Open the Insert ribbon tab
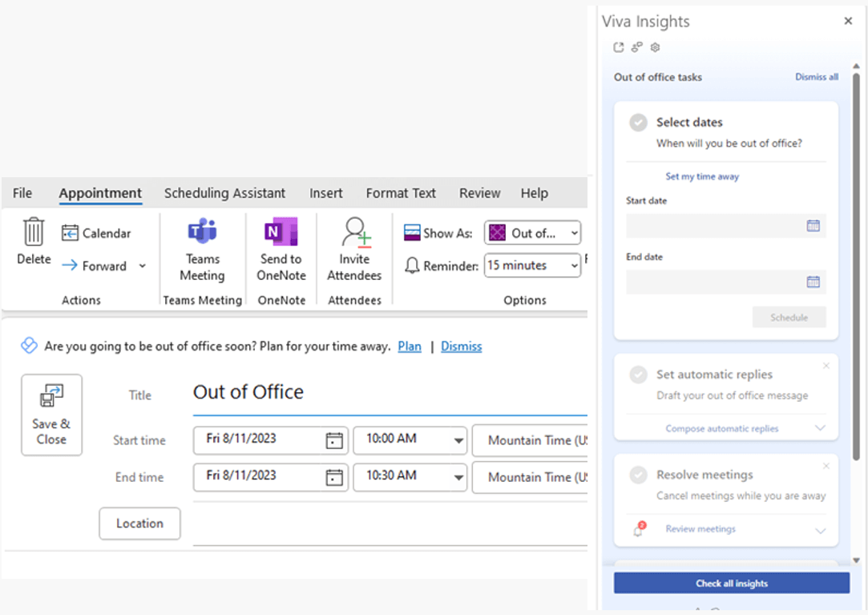 326,192
